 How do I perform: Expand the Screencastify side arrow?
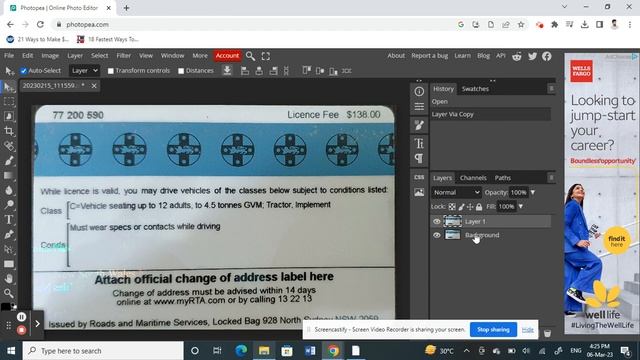pyautogui.click(x=37, y=324)
